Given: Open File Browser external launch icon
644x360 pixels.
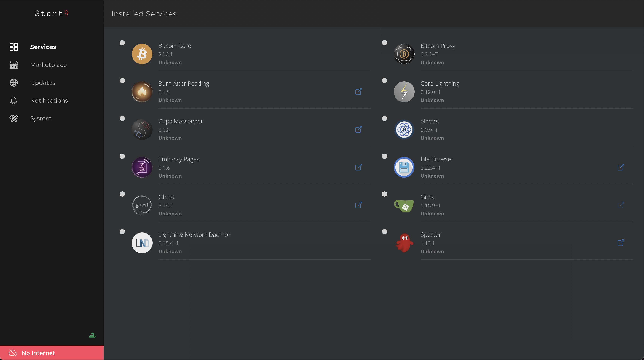Looking at the screenshot, I should click(x=621, y=167).
